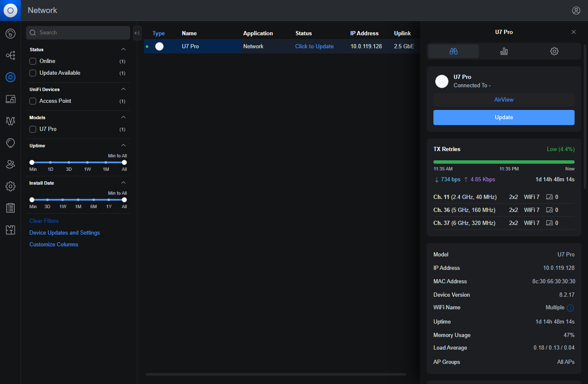Sort the table by the Name column

tap(189, 34)
